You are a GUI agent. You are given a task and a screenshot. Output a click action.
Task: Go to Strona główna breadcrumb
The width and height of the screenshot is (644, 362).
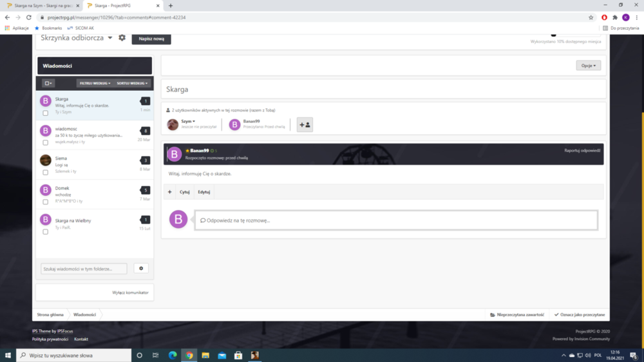point(50,315)
